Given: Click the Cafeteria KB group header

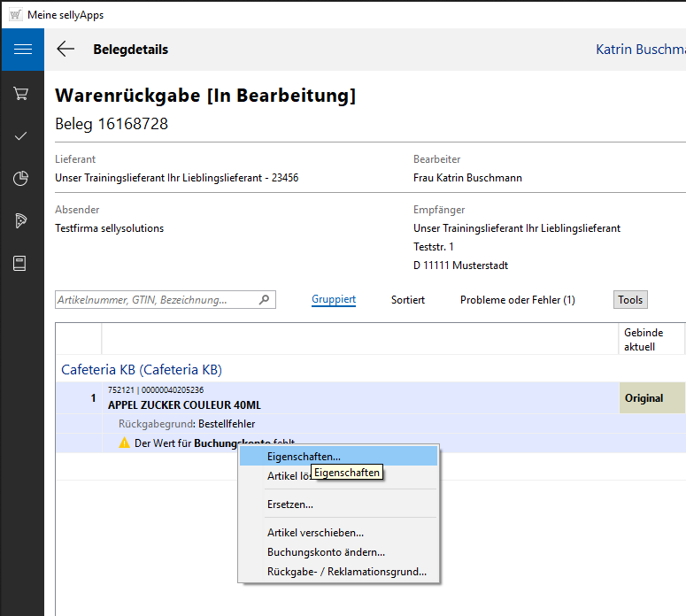Looking at the screenshot, I should click(142, 369).
